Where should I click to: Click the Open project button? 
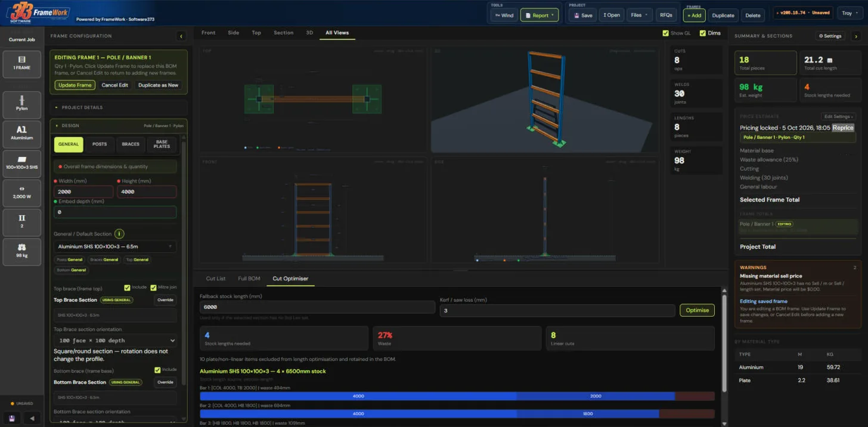612,15
